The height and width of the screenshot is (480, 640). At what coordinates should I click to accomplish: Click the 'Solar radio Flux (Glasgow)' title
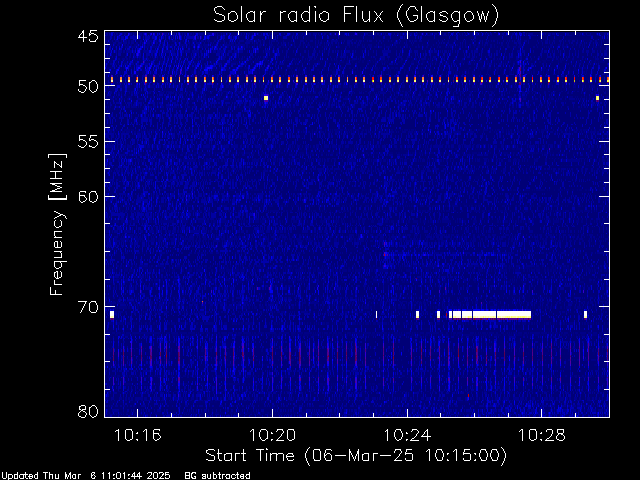pos(356,16)
